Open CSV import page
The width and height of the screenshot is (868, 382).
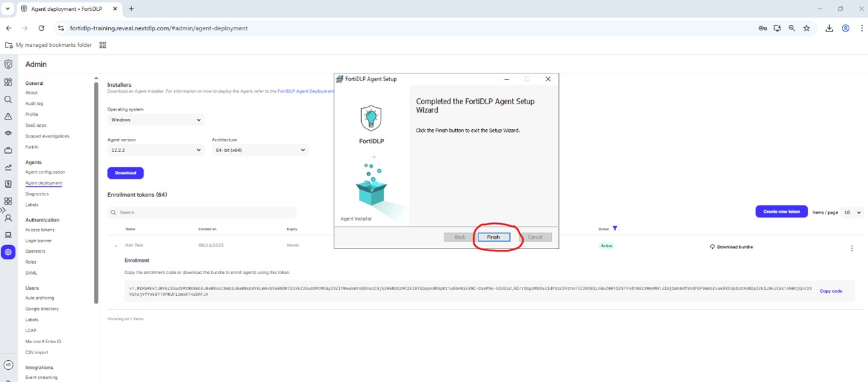point(37,352)
